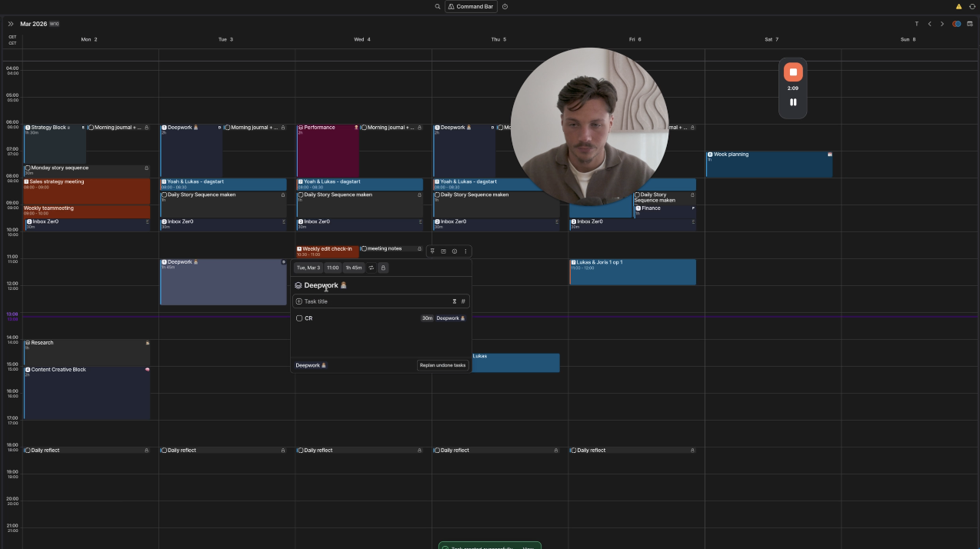Viewport: 980px width, 549px height.
Task: Open Monday's Inbox Zer0 block
Action: click(x=87, y=224)
